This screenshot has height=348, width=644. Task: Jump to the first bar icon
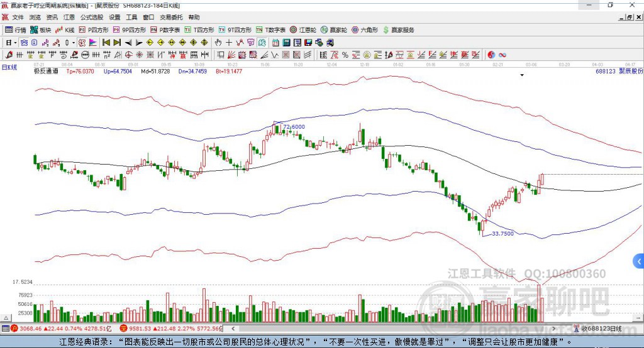click(106, 42)
